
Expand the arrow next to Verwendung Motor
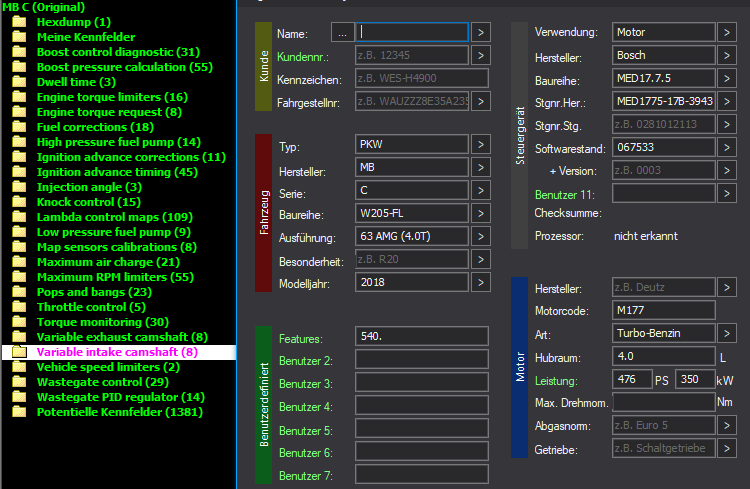(x=727, y=33)
